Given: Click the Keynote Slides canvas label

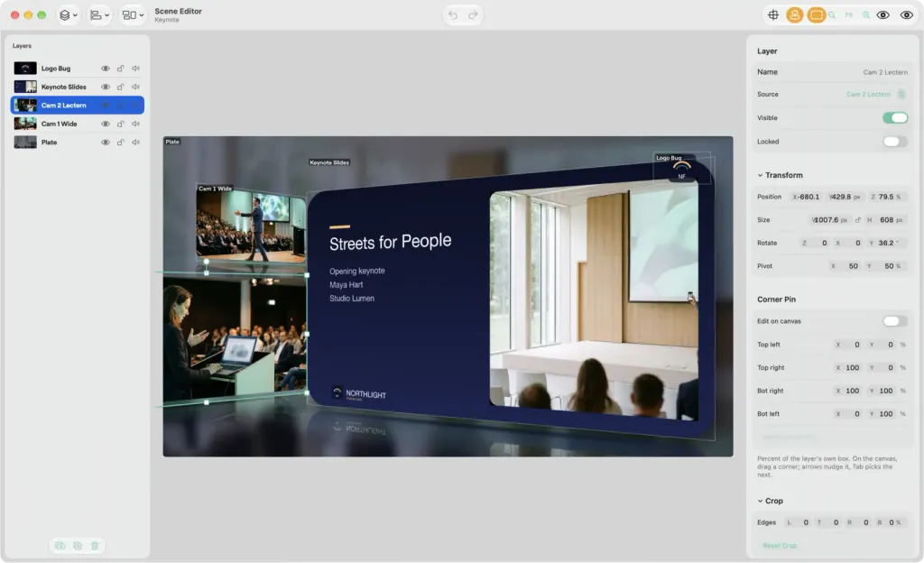Looking at the screenshot, I should 329,162.
